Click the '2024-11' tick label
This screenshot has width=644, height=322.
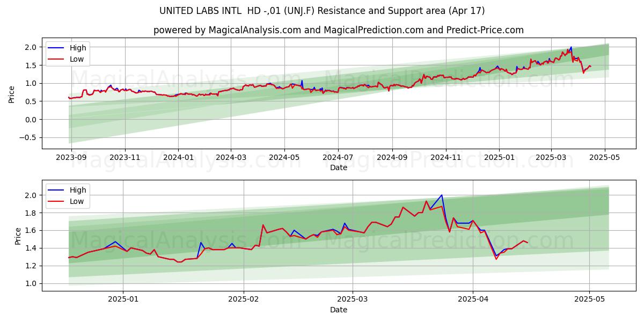[445, 157]
